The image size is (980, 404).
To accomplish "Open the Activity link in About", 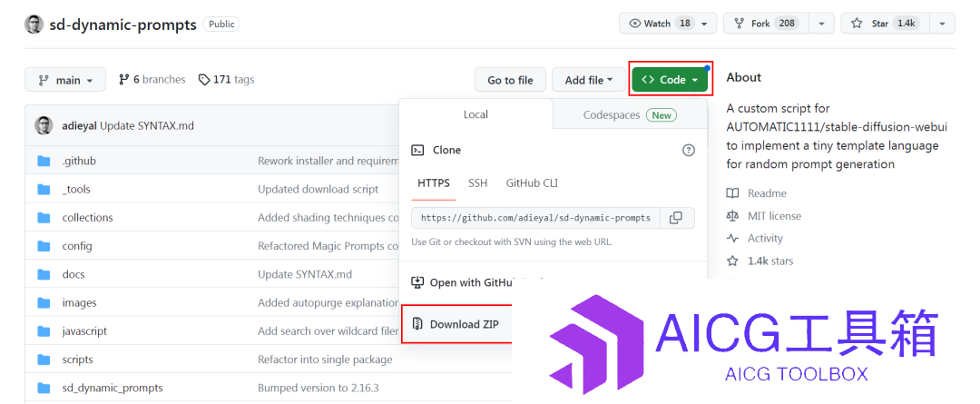I will (x=765, y=238).
